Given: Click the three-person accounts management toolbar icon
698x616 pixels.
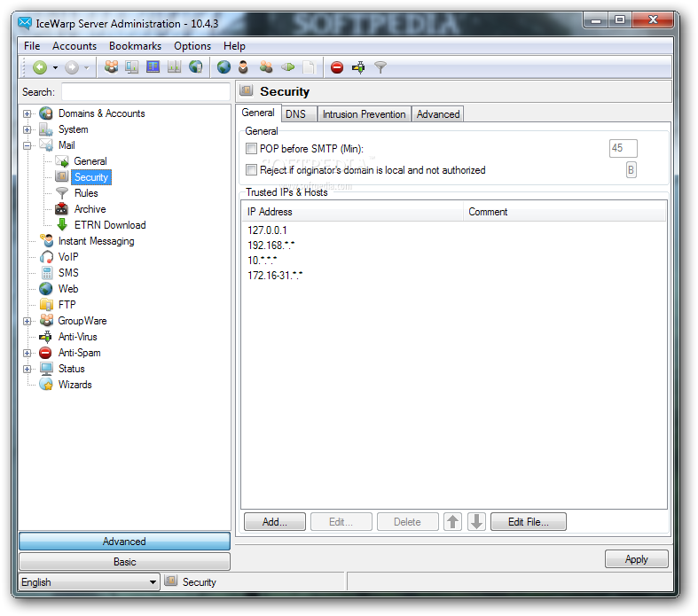Looking at the screenshot, I should 111,67.
